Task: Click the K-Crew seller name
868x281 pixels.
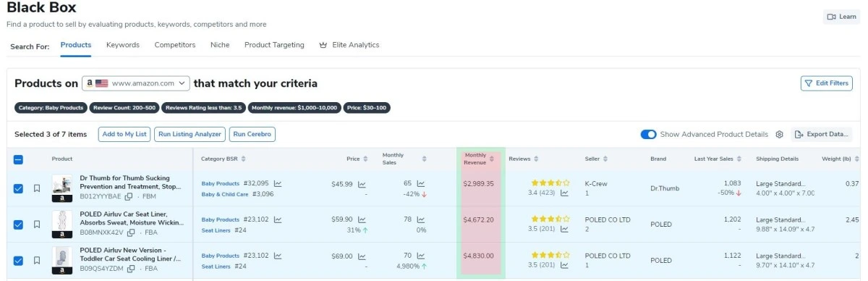Action: 597,184
